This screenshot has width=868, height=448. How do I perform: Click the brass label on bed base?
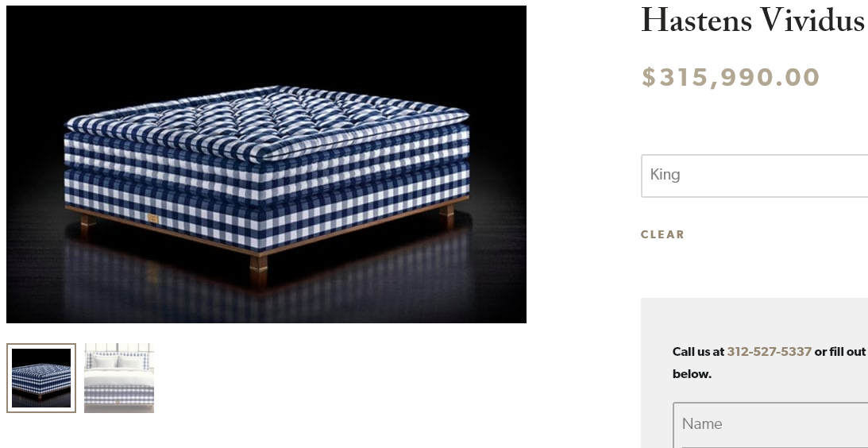[x=152, y=218]
